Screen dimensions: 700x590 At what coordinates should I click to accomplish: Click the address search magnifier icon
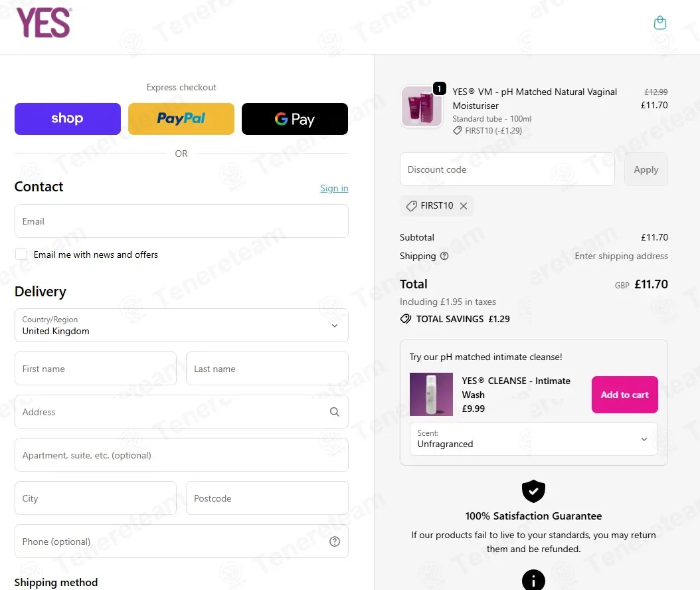pyautogui.click(x=335, y=412)
